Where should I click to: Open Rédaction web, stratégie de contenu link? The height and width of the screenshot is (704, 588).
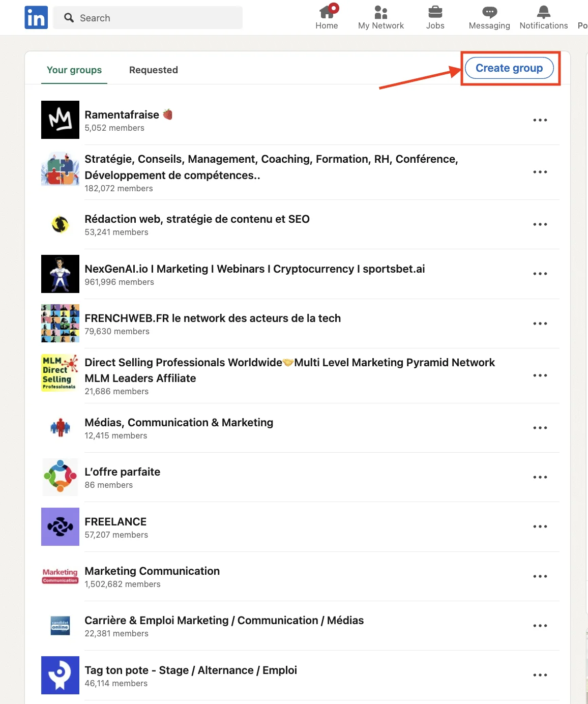[x=197, y=219]
